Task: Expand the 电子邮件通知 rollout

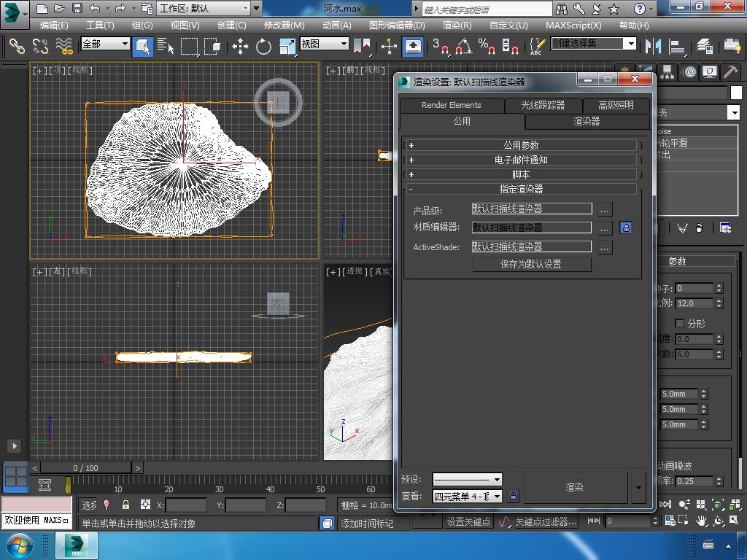Action: pyautogui.click(x=521, y=160)
